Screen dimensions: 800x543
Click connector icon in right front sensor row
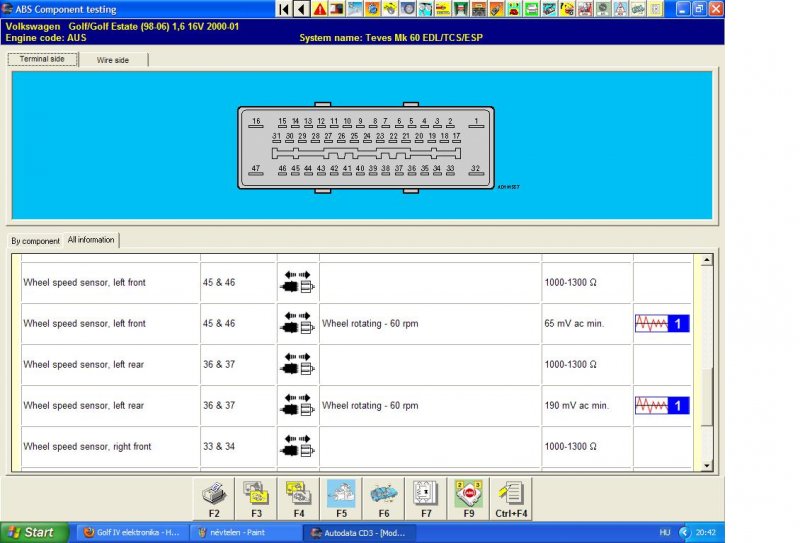(297, 446)
